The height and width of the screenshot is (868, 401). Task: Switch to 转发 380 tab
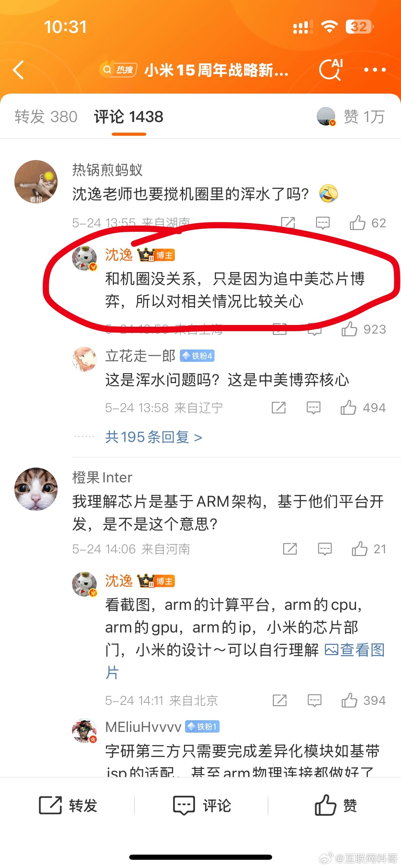(x=46, y=117)
